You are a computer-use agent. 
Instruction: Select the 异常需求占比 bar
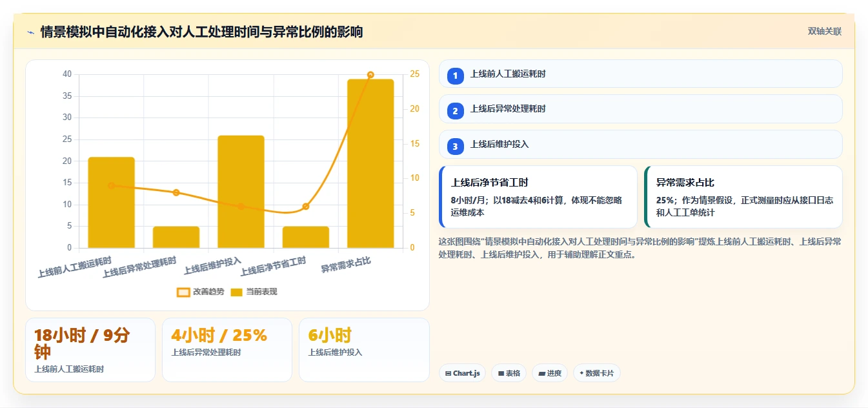click(x=370, y=163)
